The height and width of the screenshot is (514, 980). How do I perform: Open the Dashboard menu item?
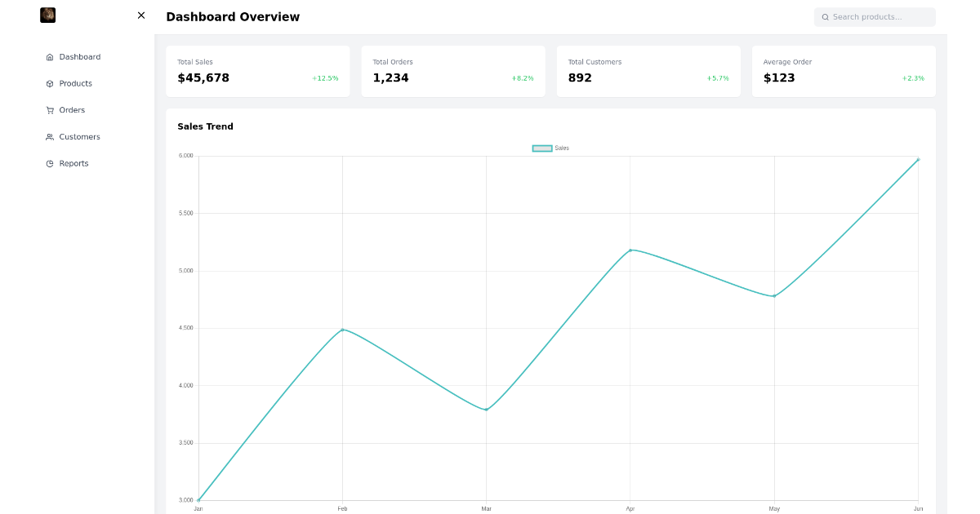click(80, 56)
